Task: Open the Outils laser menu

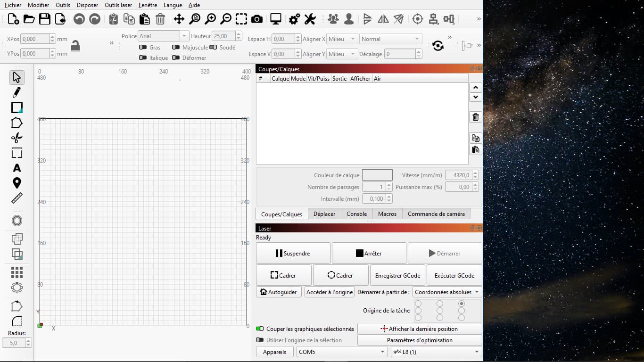Action: pyautogui.click(x=118, y=5)
